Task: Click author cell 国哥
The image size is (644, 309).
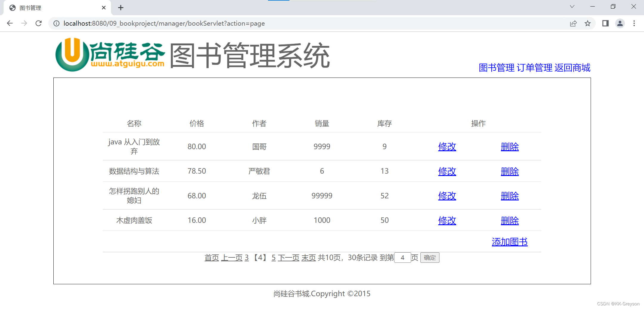Action: click(x=259, y=146)
